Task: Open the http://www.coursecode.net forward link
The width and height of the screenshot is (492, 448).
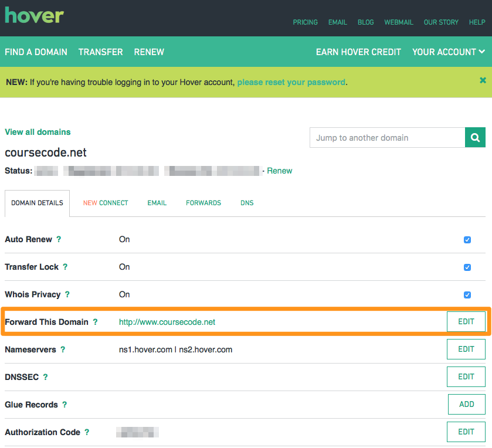Action: 167,322
